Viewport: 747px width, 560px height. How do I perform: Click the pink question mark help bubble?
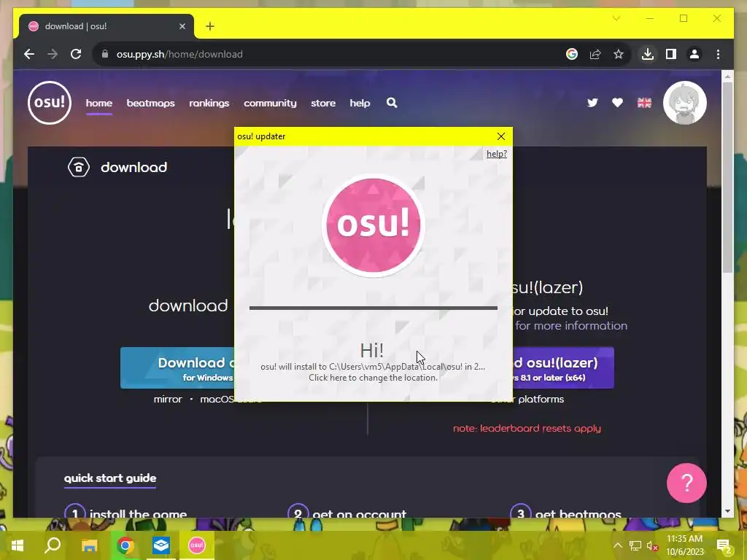point(686,483)
